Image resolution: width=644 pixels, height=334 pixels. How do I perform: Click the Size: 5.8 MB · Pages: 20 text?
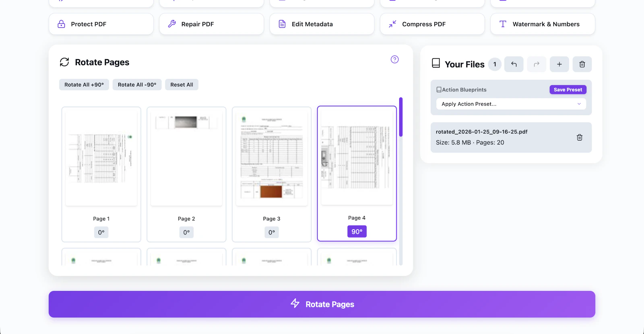[470, 142]
